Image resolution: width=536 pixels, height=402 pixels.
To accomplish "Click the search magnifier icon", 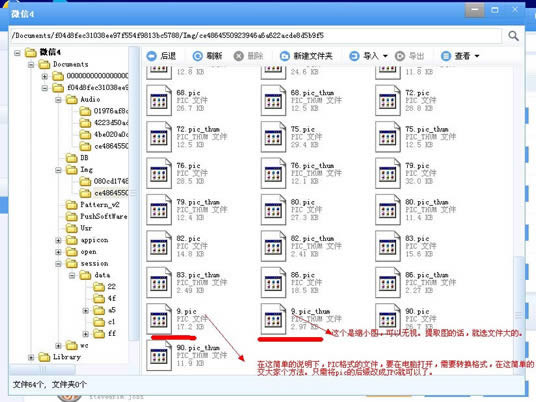I will click(x=513, y=36).
